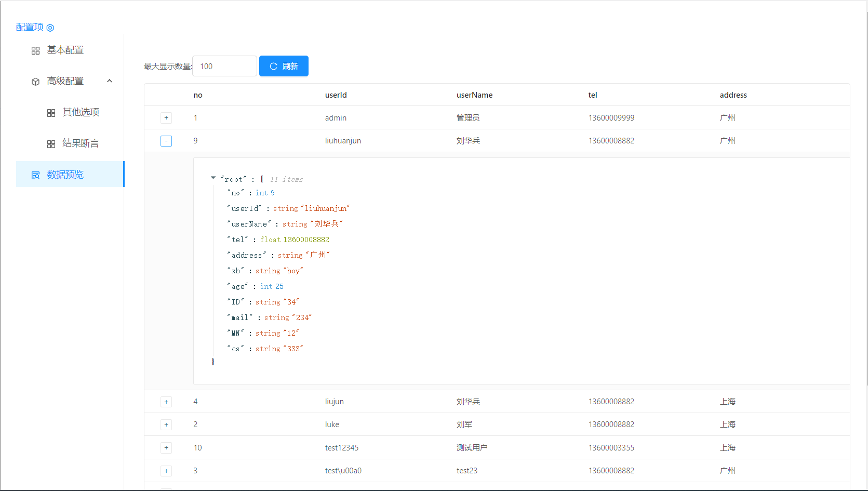
Task: Collapse the expanded liuhuanjun row
Action: point(166,141)
